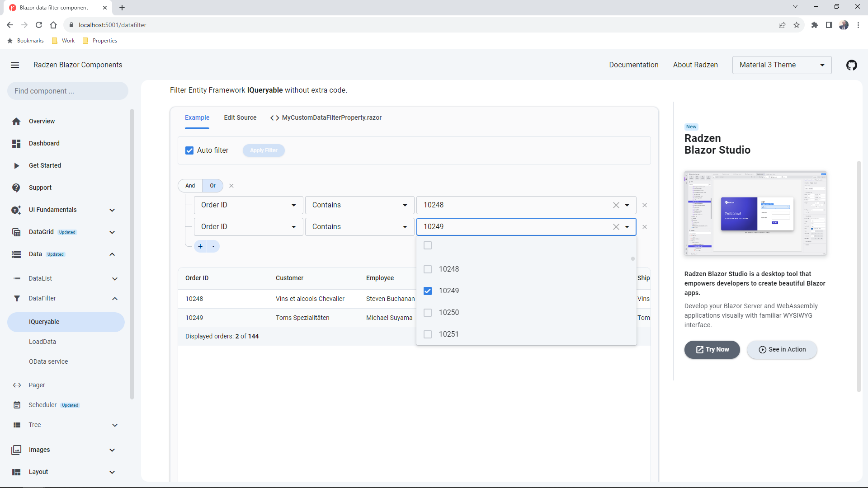
Task: Switch to the Example tab
Action: [x=197, y=117]
